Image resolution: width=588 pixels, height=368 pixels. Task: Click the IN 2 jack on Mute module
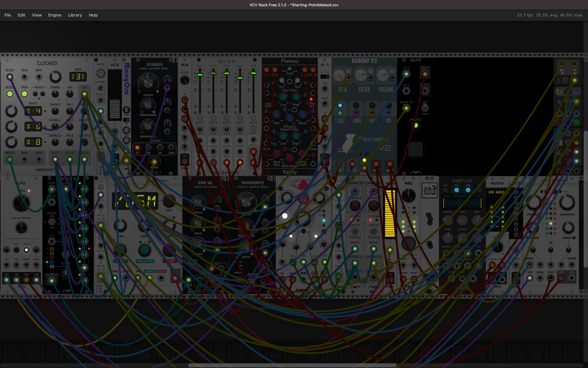tap(406, 91)
